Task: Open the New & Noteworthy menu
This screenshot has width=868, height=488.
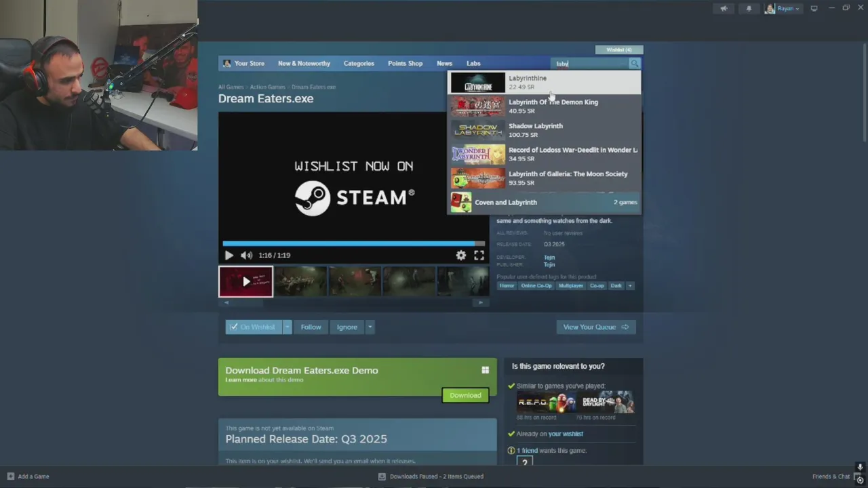Action: tap(304, 64)
